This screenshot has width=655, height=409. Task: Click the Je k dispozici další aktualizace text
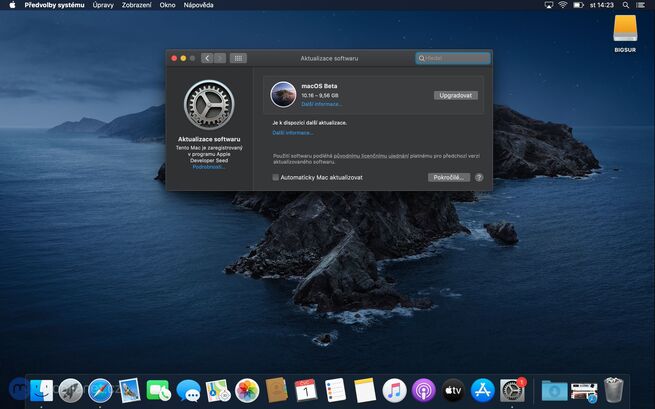310,123
